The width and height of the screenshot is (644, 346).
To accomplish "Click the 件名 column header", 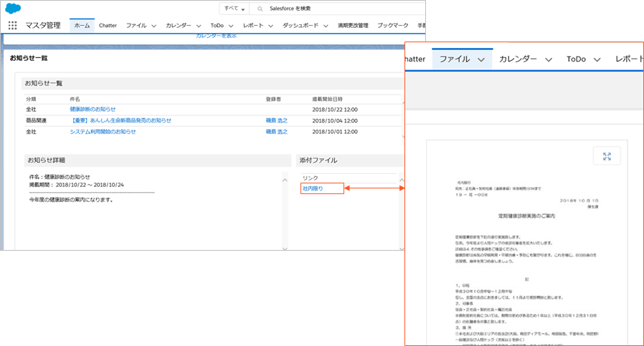I will pyautogui.click(x=75, y=99).
